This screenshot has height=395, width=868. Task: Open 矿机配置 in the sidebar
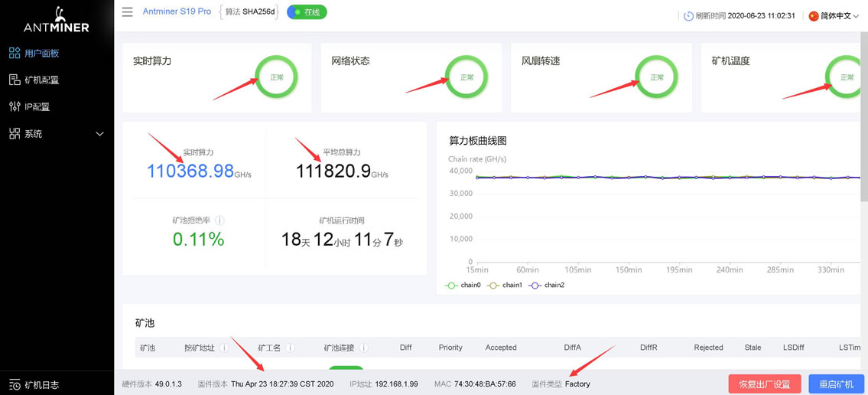coord(41,80)
